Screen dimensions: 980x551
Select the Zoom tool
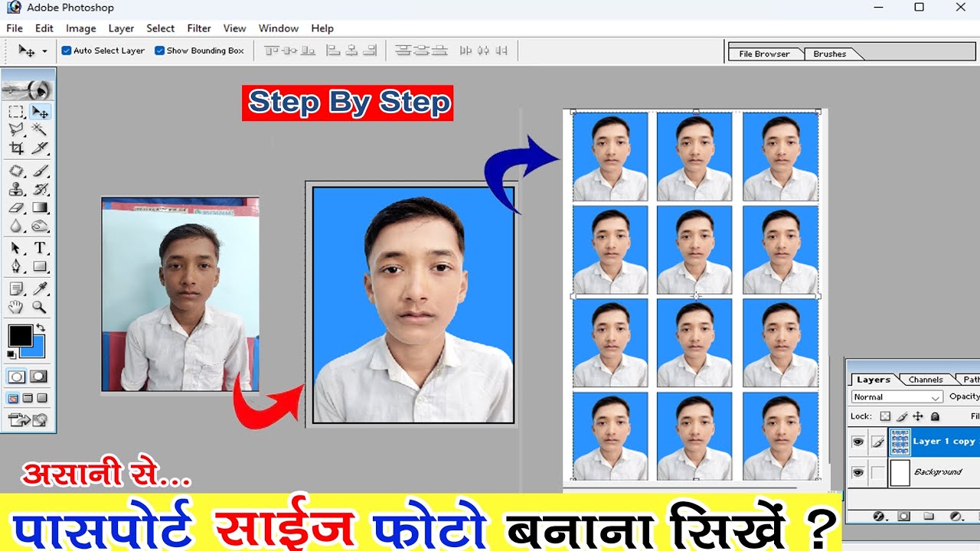click(40, 307)
